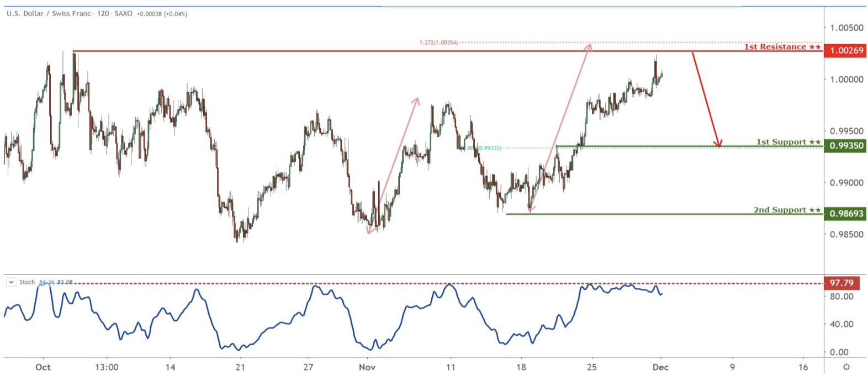
Task: Click the Dec date on time axis
Action: click(660, 367)
